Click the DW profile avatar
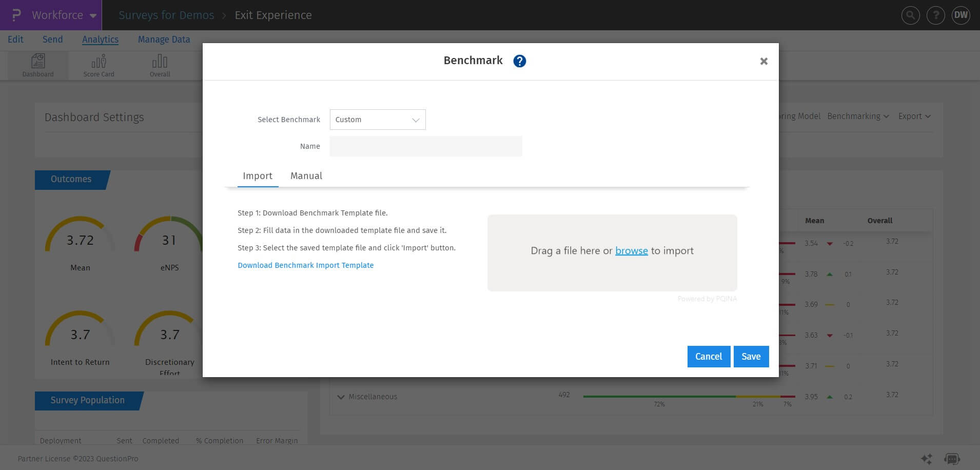The height and width of the screenshot is (470, 980). [961, 15]
